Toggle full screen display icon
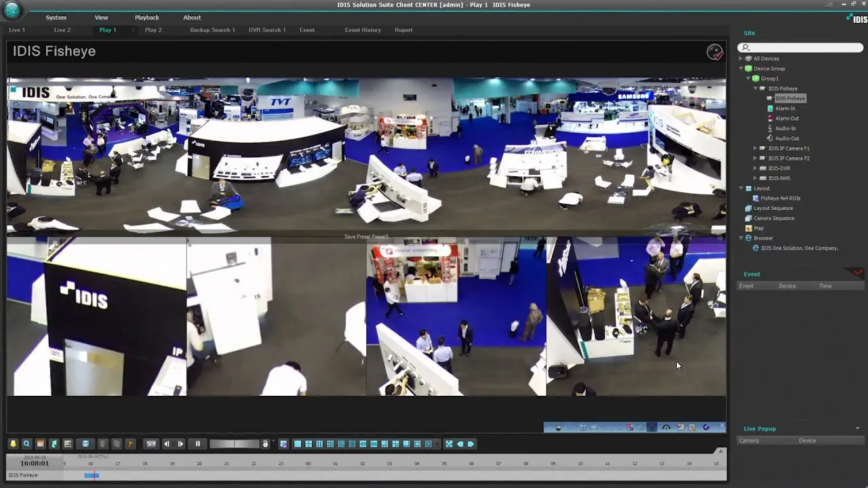868x488 pixels. (x=449, y=444)
